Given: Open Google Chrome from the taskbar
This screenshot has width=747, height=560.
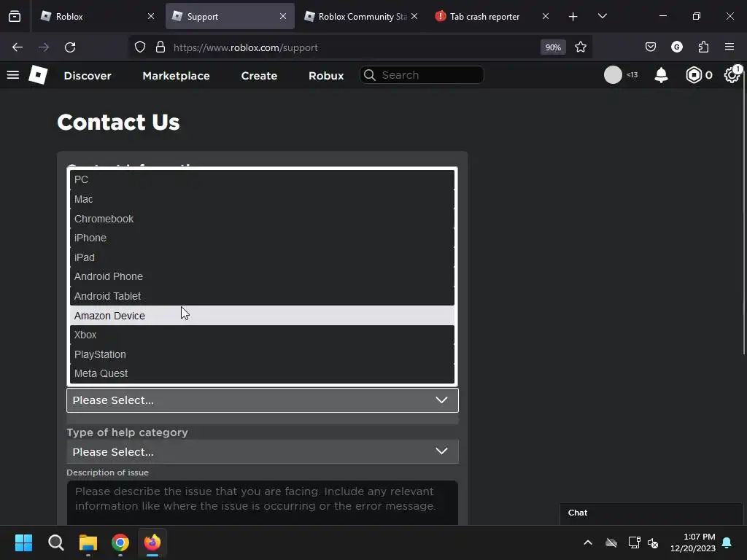Looking at the screenshot, I should tap(120, 542).
